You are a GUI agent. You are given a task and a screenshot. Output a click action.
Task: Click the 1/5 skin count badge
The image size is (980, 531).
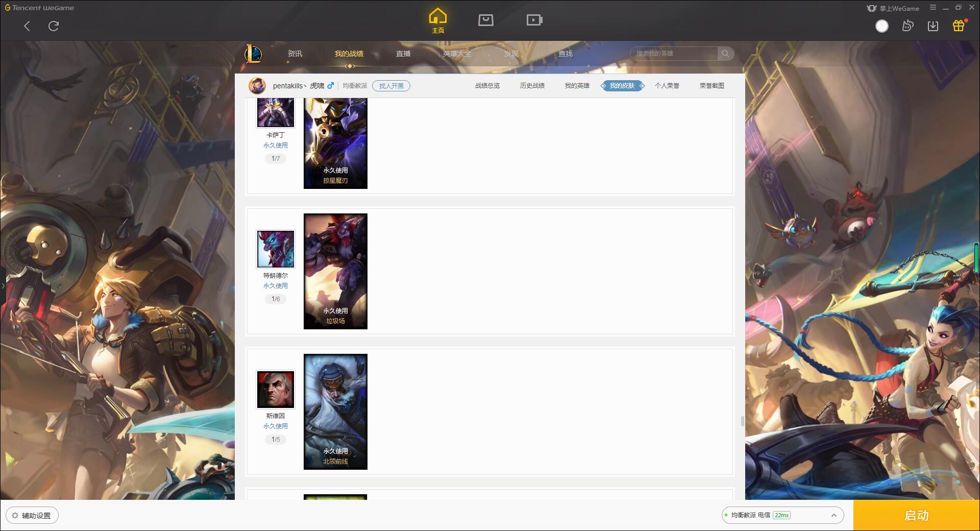point(276,440)
